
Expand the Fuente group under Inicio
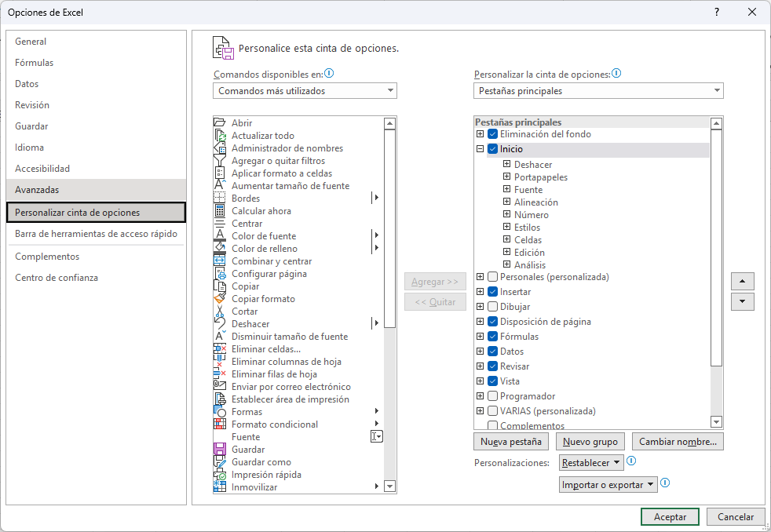click(x=507, y=189)
